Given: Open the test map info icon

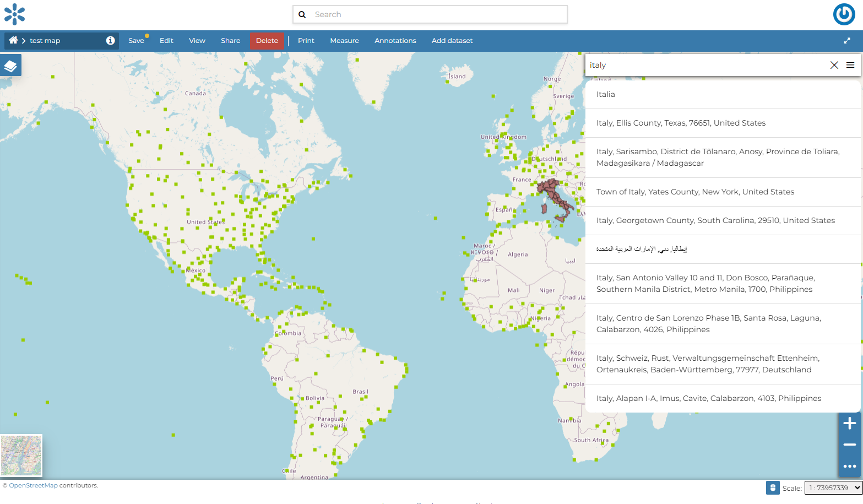Looking at the screenshot, I should tap(110, 40).
